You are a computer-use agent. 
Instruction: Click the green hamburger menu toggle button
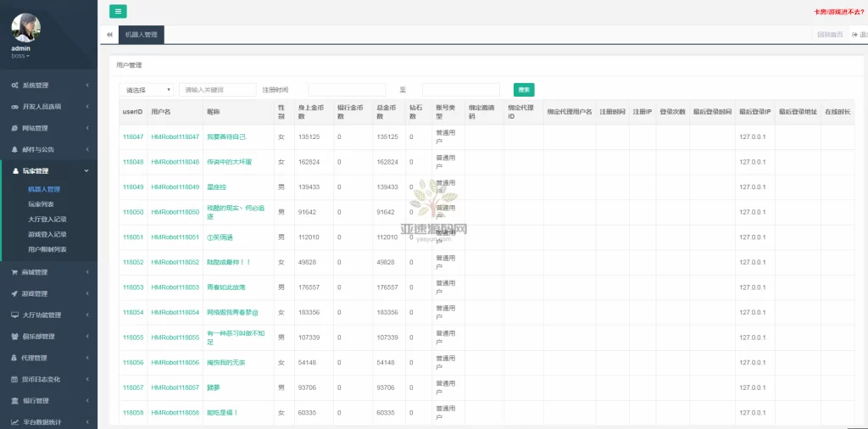tap(118, 11)
